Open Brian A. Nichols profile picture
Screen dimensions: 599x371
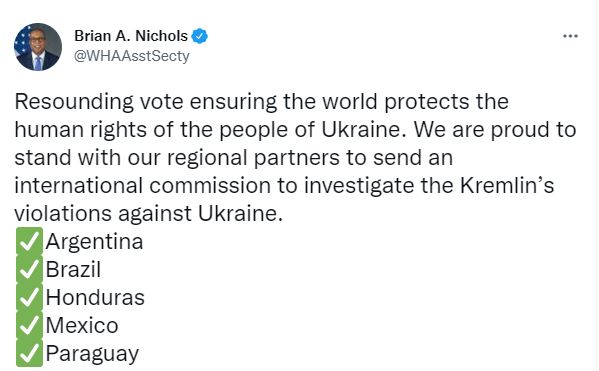(38, 47)
